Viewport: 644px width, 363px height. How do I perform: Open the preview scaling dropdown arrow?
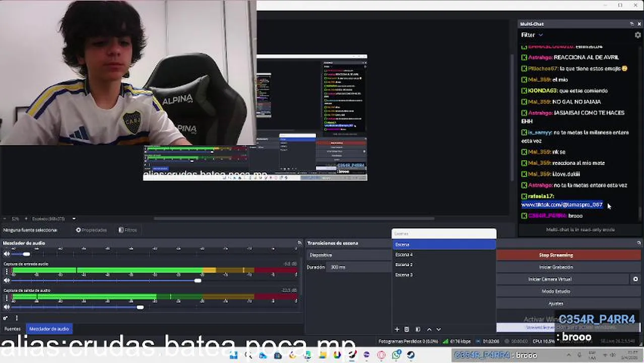click(x=74, y=219)
